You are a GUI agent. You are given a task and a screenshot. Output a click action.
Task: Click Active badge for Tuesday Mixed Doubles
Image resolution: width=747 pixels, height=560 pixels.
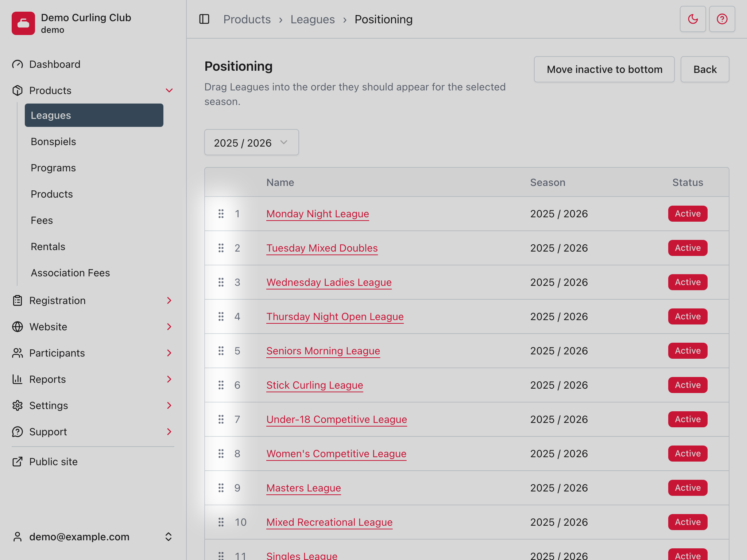[688, 248]
